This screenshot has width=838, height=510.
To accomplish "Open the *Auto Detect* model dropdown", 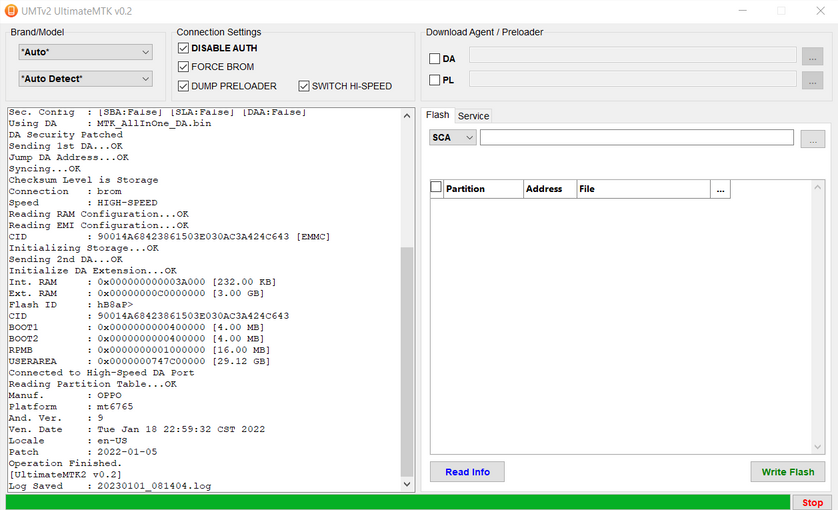I will tap(86, 79).
